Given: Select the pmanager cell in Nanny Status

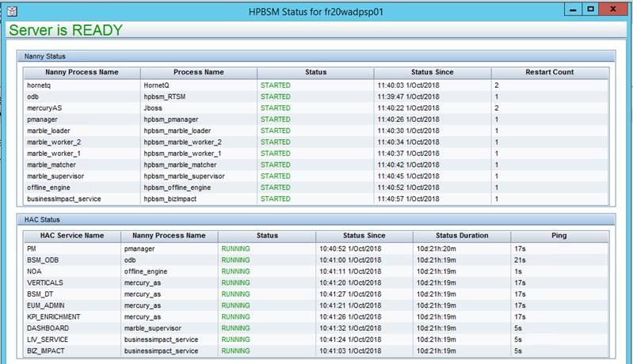Looking at the screenshot, I should (x=82, y=119).
